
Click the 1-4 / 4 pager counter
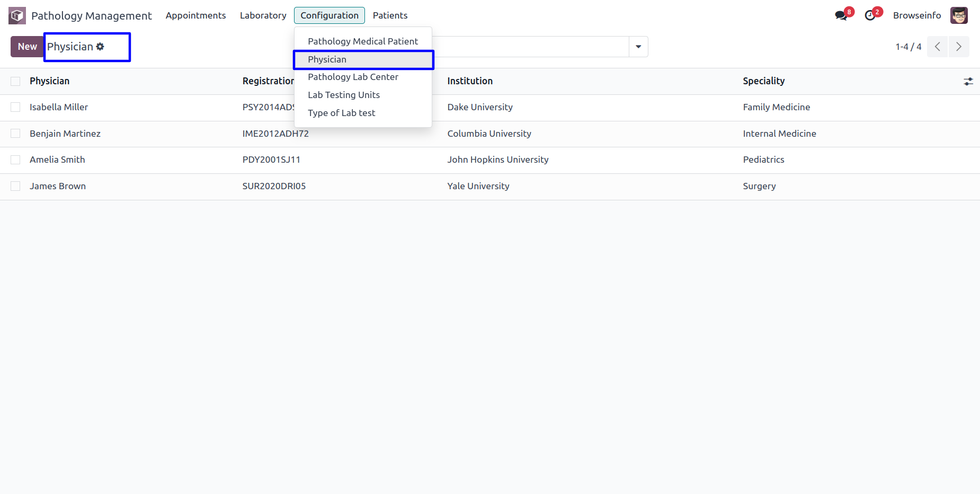(908, 47)
